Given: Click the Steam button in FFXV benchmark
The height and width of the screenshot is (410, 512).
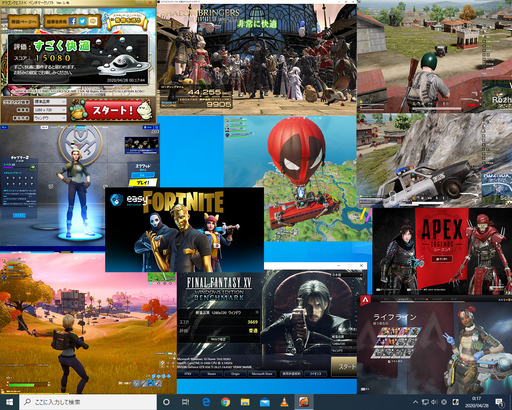Looking at the screenshot, I should (x=212, y=374).
